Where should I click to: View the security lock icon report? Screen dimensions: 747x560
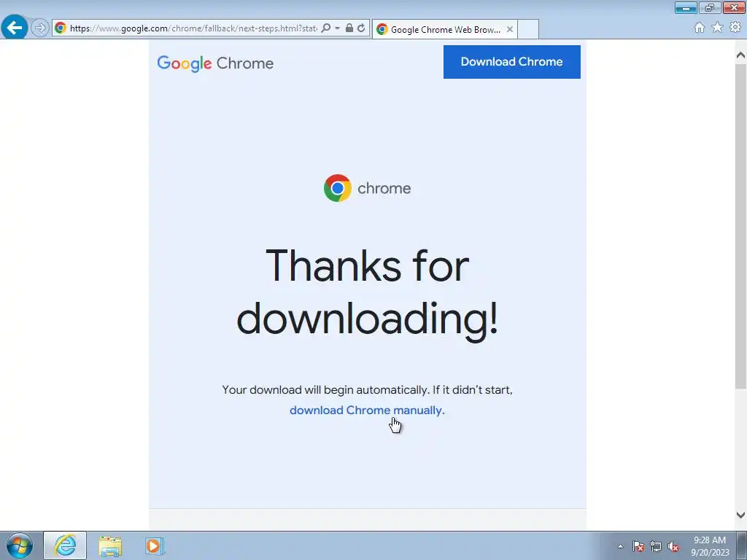[349, 28]
